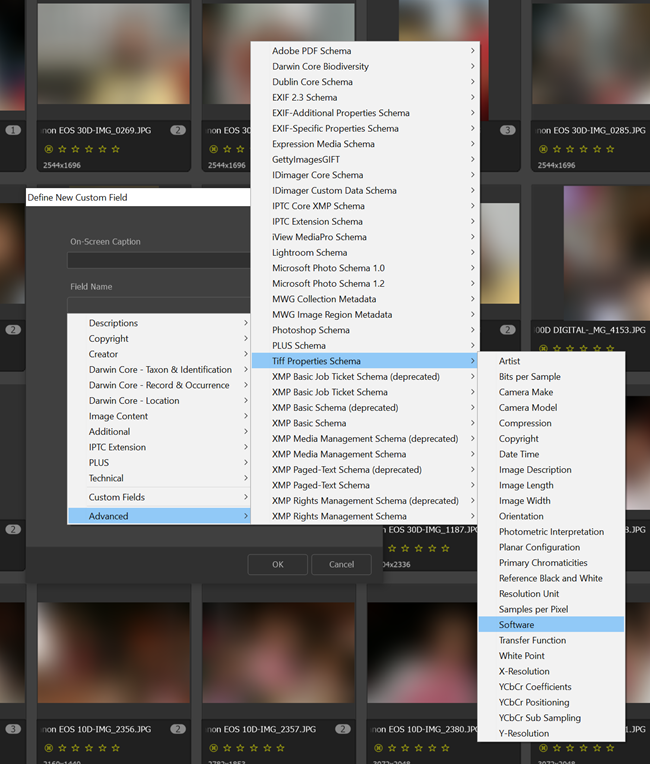Select Planar Configuration entry
650x764 pixels.
[551, 547]
